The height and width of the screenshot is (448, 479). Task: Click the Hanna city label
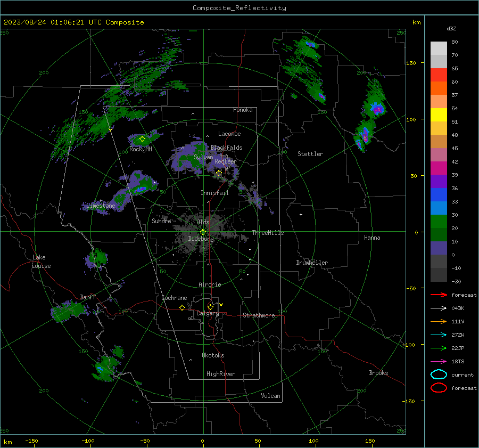[372, 238]
